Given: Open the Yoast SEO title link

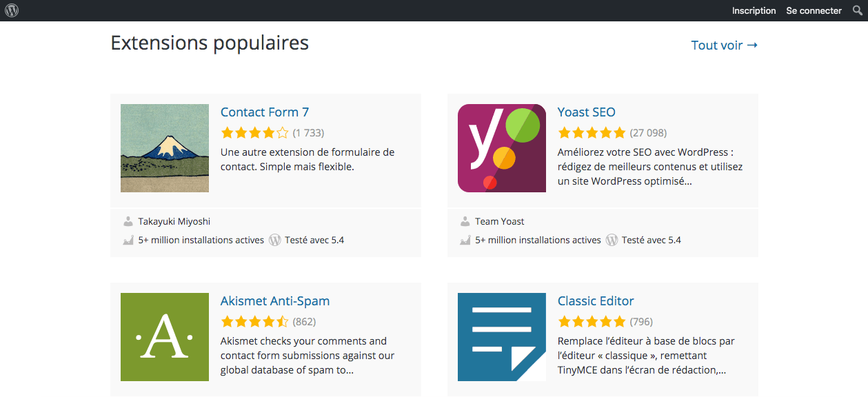Looking at the screenshot, I should 586,112.
